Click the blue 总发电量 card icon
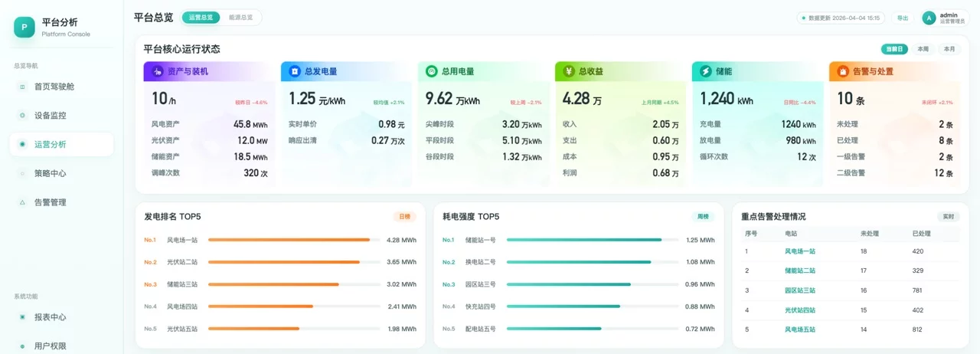Image resolution: width=980 pixels, height=354 pixels. point(295,71)
